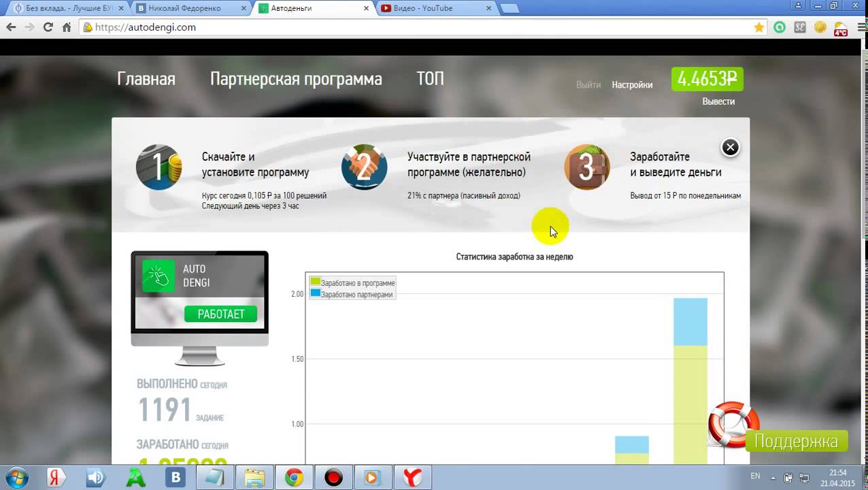
Task: Open the clock showing 21:54
Action: pyautogui.click(x=838, y=478)
